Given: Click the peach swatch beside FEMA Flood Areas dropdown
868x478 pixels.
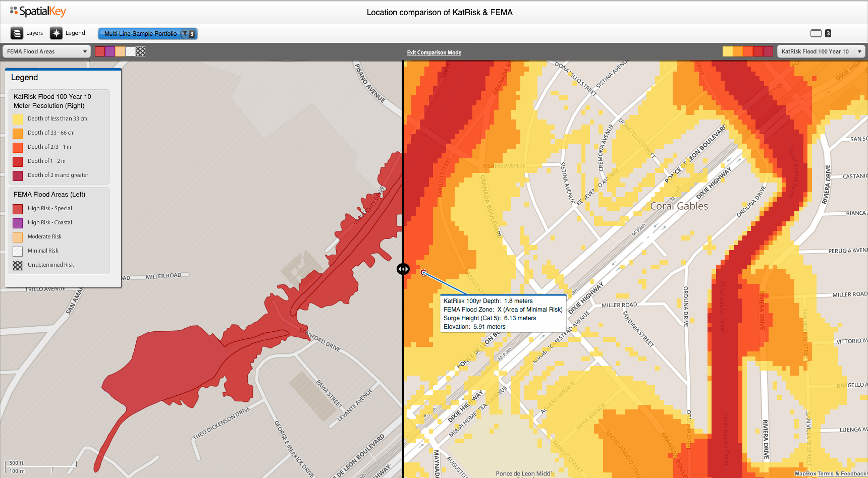Looking at the screenshot, I should point(120,51).
